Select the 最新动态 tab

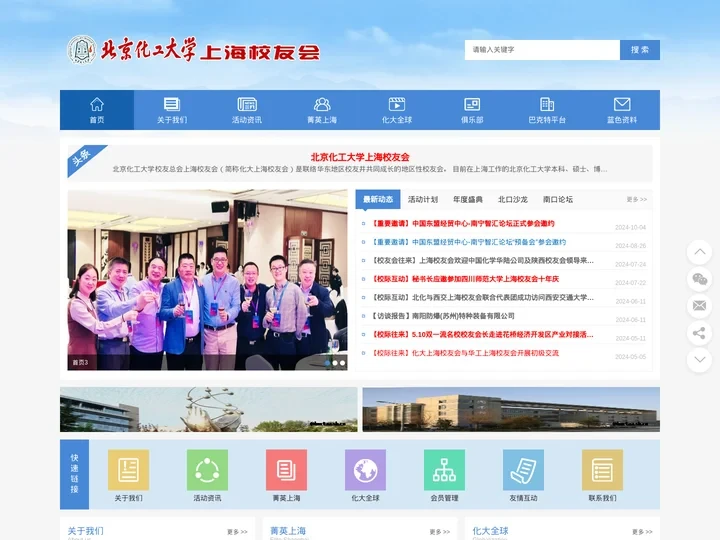tap(378, 199)
